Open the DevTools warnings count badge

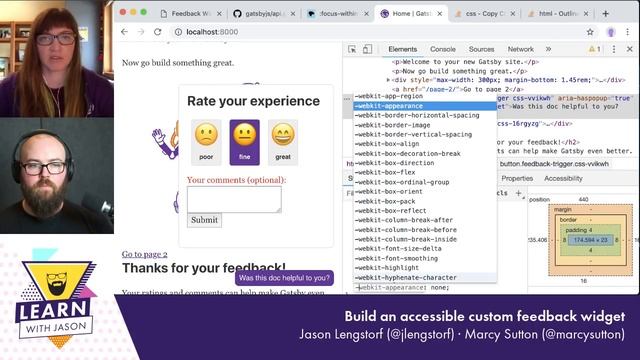594,49
